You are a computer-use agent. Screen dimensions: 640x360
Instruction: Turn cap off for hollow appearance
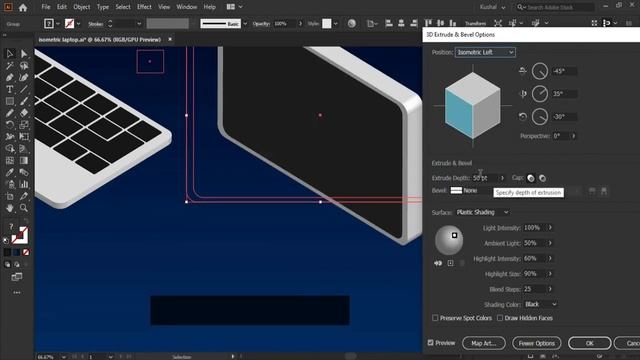coord(542,178)
